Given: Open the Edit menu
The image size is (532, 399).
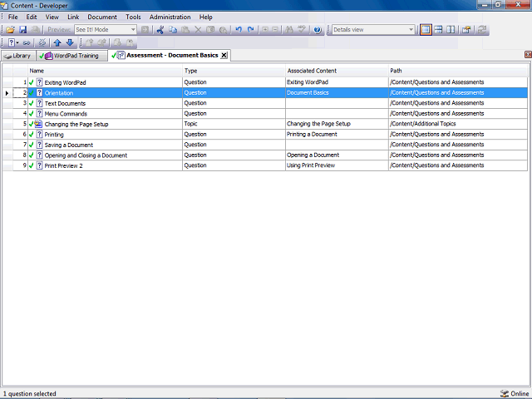Looking at the screenshot, I should click(32, 17).
